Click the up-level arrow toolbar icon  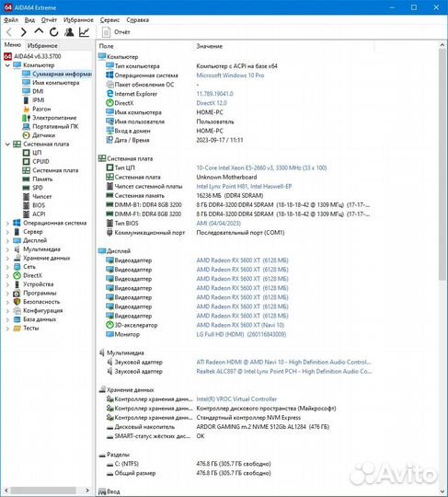(x=39, y=31)
